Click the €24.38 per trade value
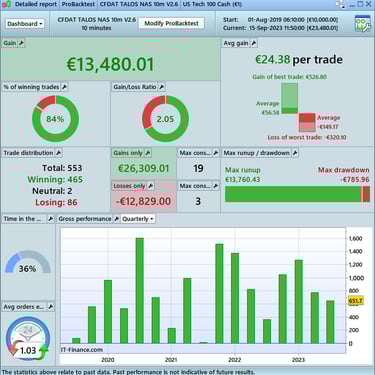The width and height of the screenshot is (375, 375). pyautogui.click(x=299, y=60)
